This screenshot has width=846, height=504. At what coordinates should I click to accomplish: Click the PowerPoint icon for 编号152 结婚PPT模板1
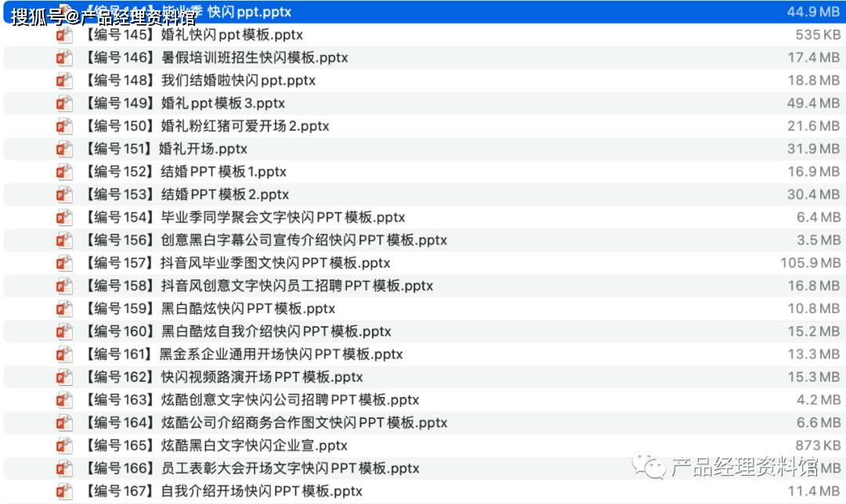pyautogui.click(x=63, y=171)
